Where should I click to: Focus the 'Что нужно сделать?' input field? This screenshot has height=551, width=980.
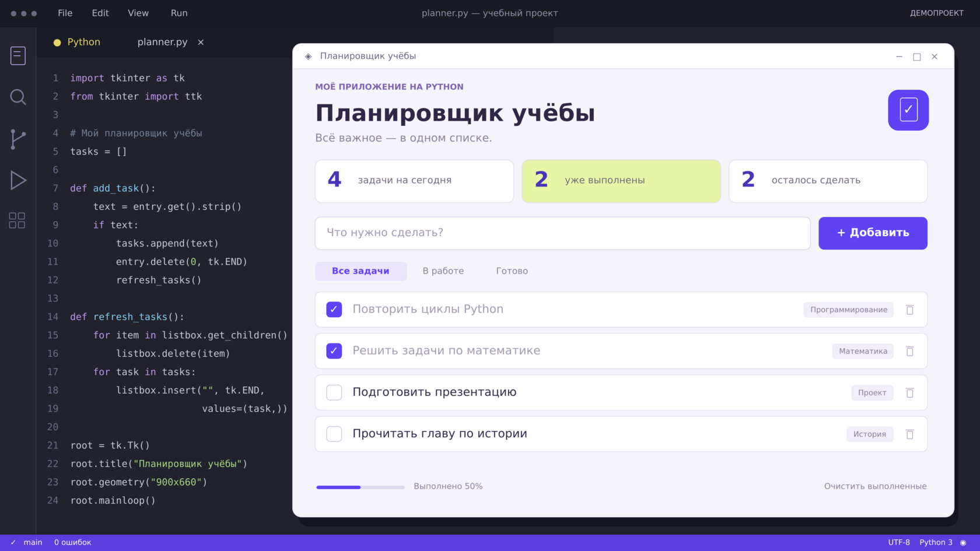pyautogui.click(x=562, y=233)
